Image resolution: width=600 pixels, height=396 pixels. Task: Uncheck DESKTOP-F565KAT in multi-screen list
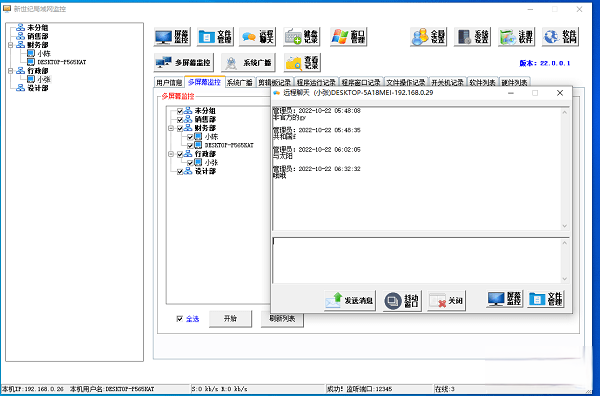coord(190,145)
